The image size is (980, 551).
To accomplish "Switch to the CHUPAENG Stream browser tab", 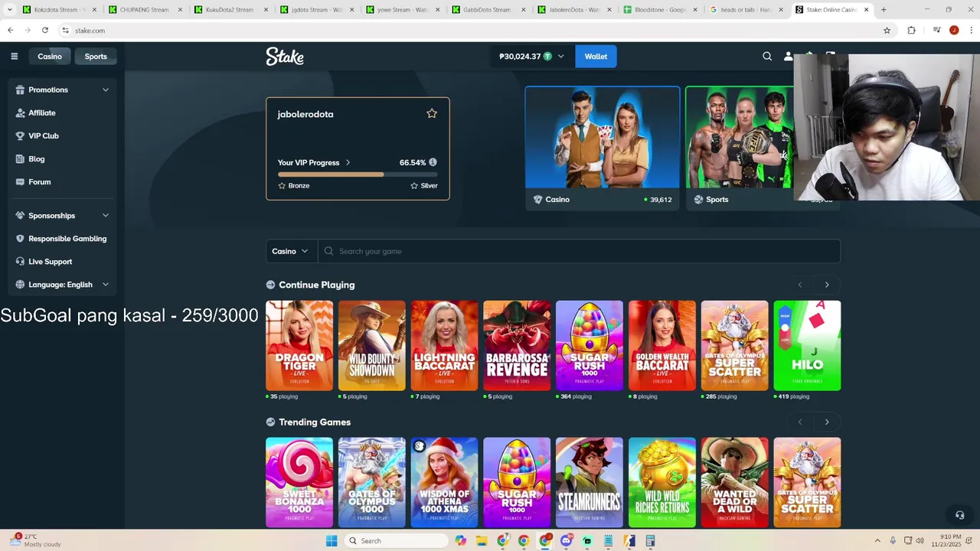I will tap(146, 10).
